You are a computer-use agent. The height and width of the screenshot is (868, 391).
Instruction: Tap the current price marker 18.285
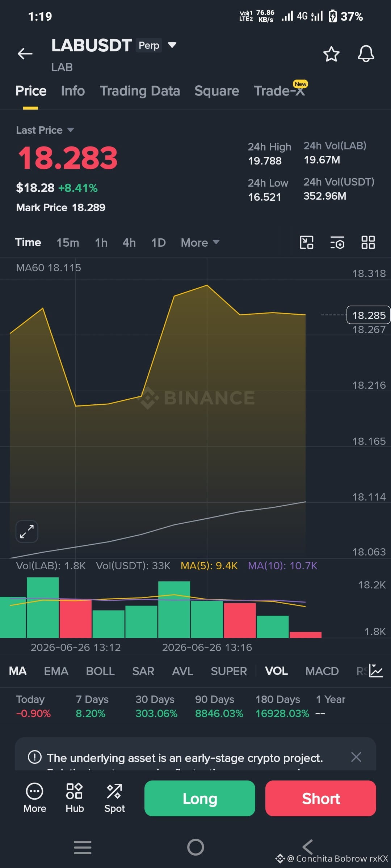pyautogui.click(x=369, y=315)
